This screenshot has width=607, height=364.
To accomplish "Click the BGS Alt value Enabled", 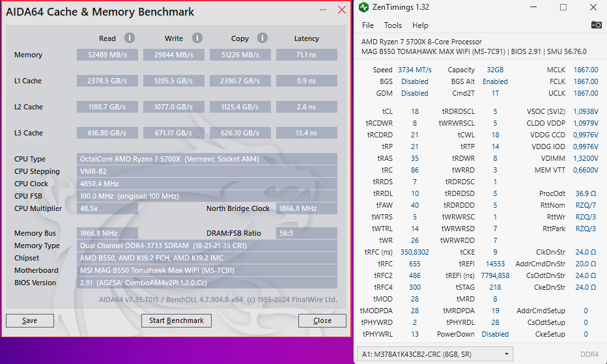I will point(495,81).
